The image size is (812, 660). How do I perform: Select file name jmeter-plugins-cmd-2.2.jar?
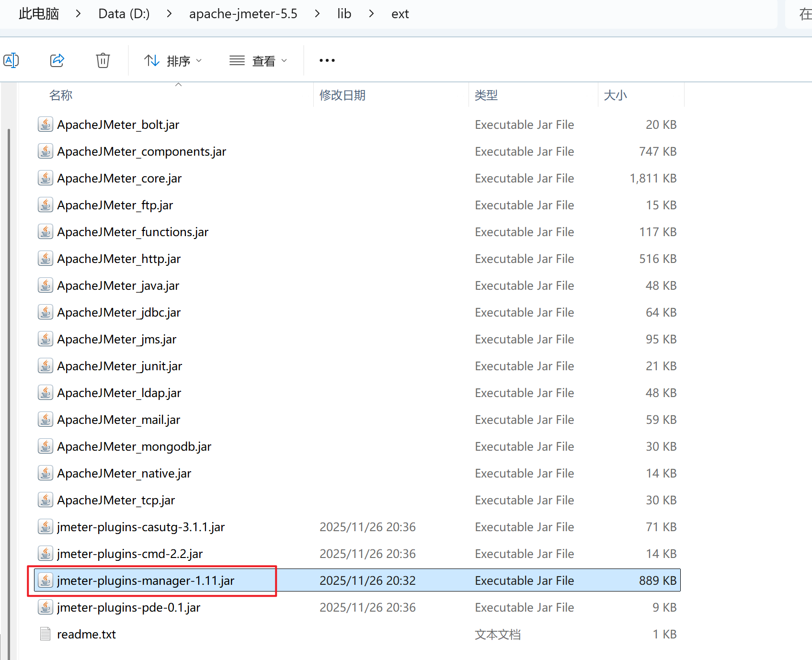coord(130,554)
